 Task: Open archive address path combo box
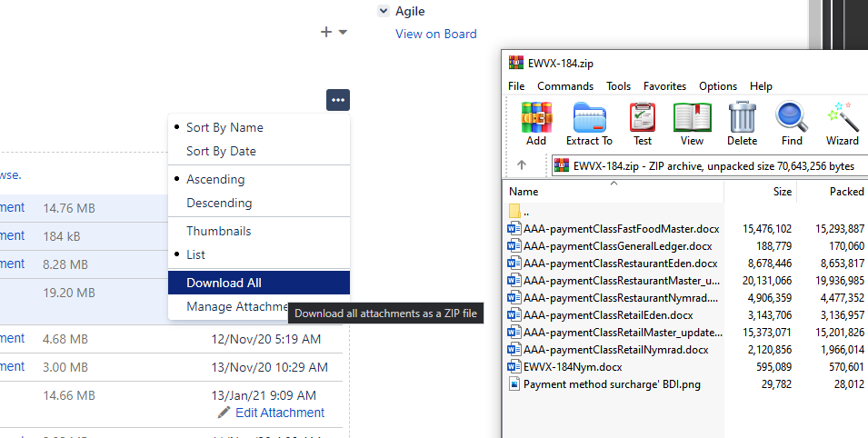click(x=710, y=165)
